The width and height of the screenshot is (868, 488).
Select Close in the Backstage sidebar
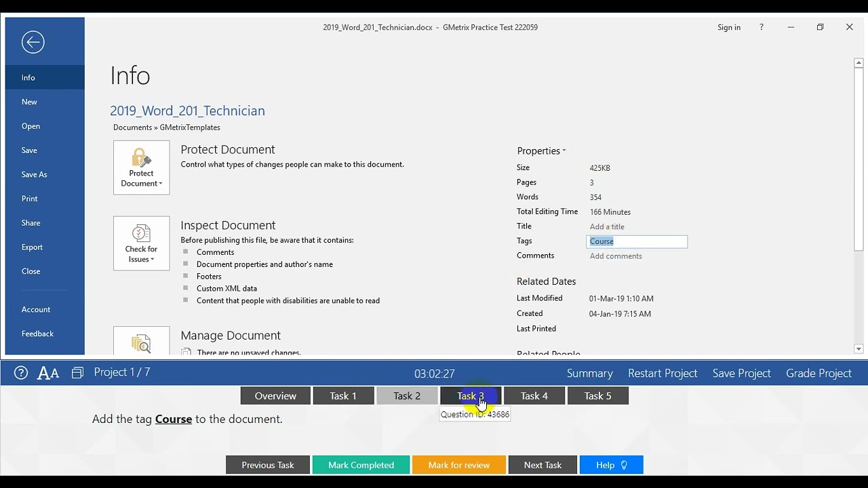click(x=45, y=271)
